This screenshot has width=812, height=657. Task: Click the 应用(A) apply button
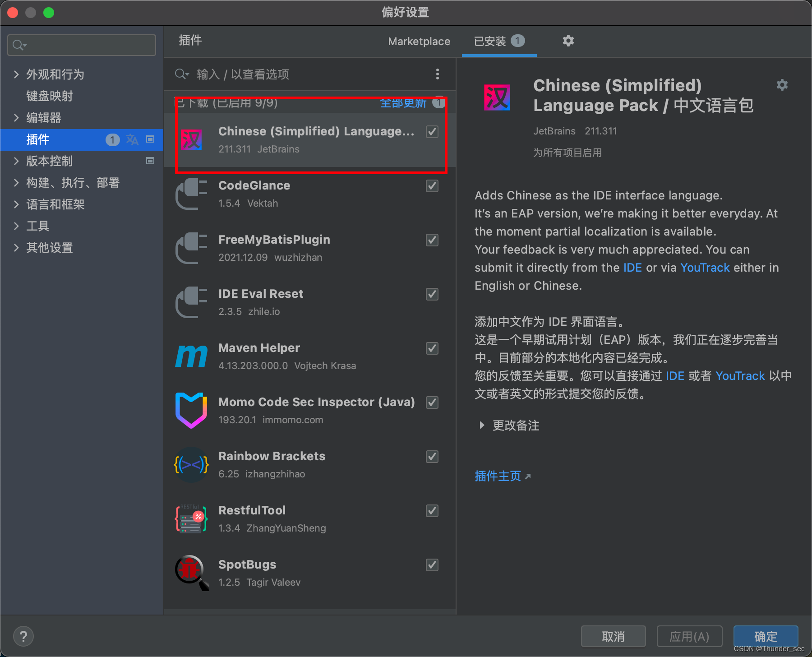(689, 637)
